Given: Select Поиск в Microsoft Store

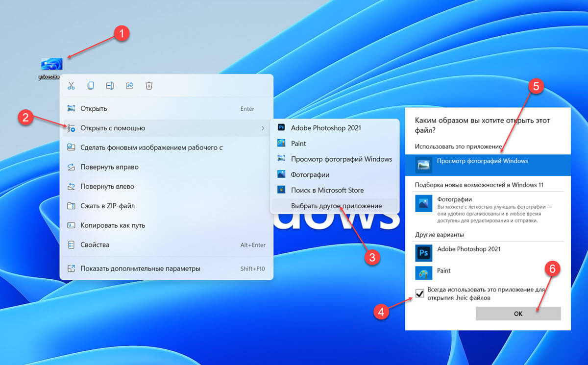Looking at the screenshot, I should coord(335,190).
